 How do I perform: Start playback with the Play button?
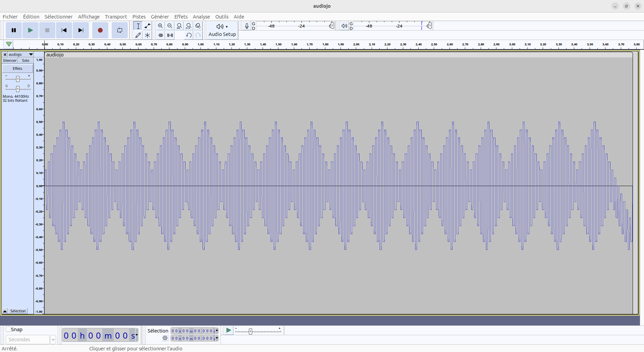pos(30,30)
